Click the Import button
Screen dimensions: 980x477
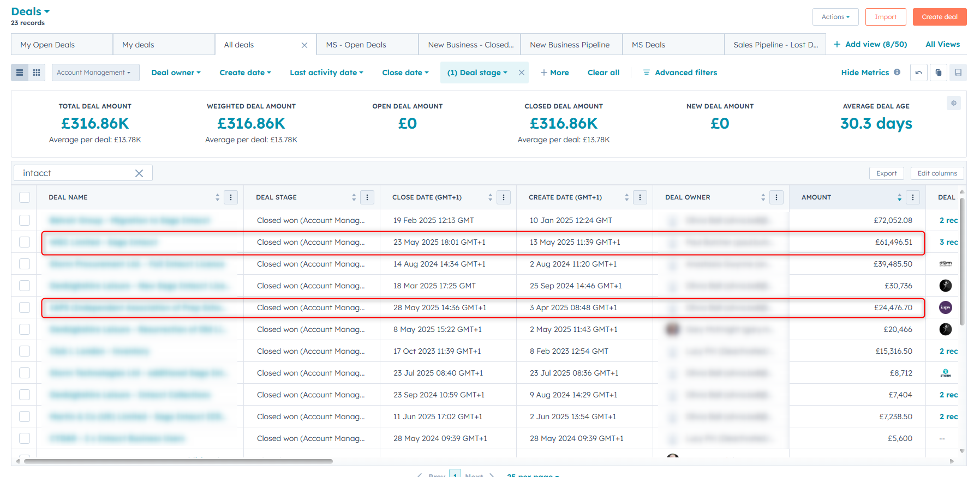pos(886,17)
